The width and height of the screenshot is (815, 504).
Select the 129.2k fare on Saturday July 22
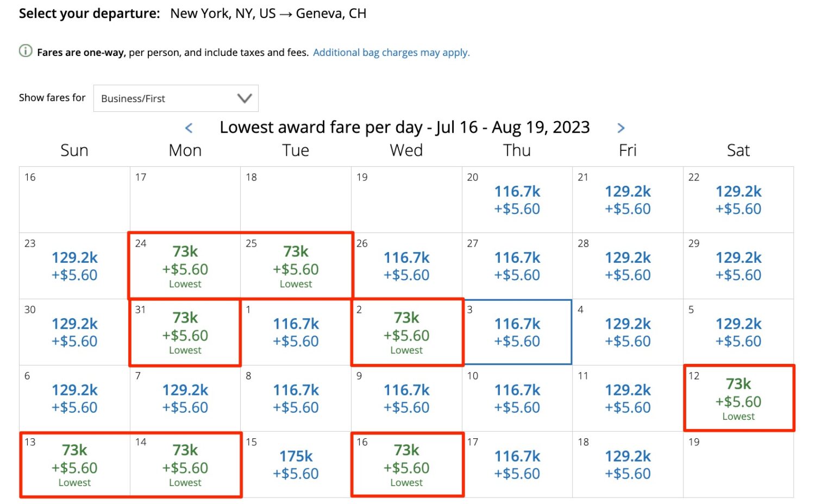pos(738,200)
